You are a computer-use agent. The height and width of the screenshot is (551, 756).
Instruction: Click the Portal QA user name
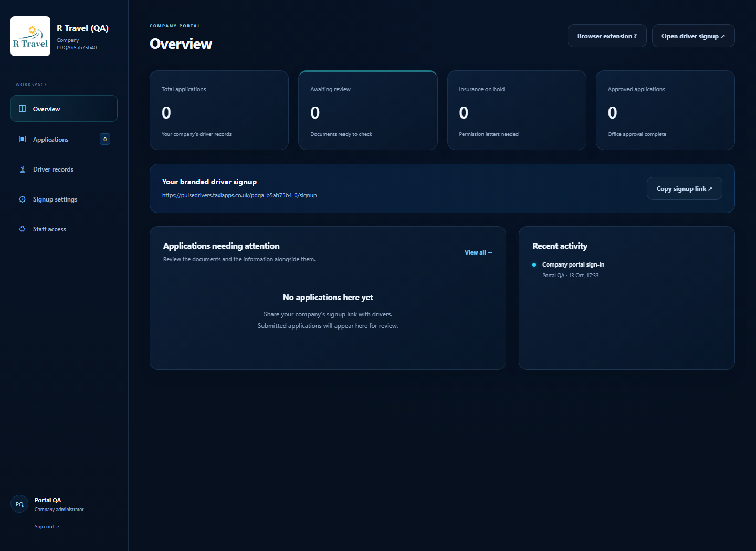point(48,500)
